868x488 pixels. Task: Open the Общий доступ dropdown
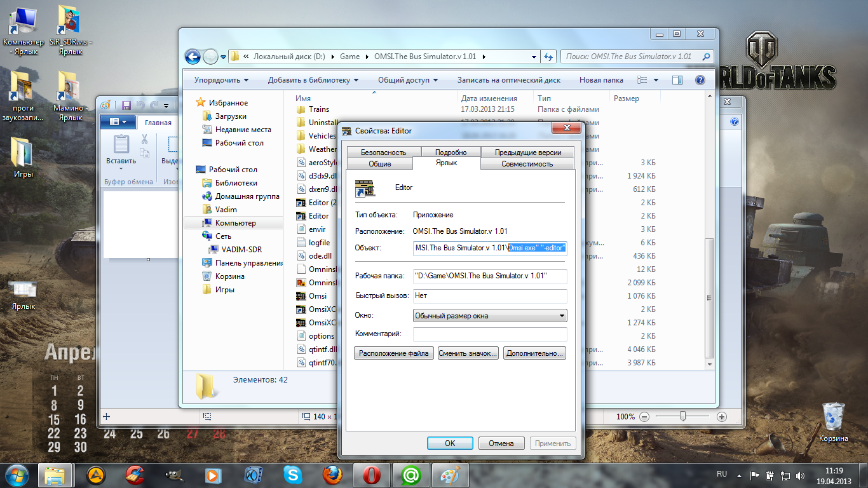click(x=408, y=80)
